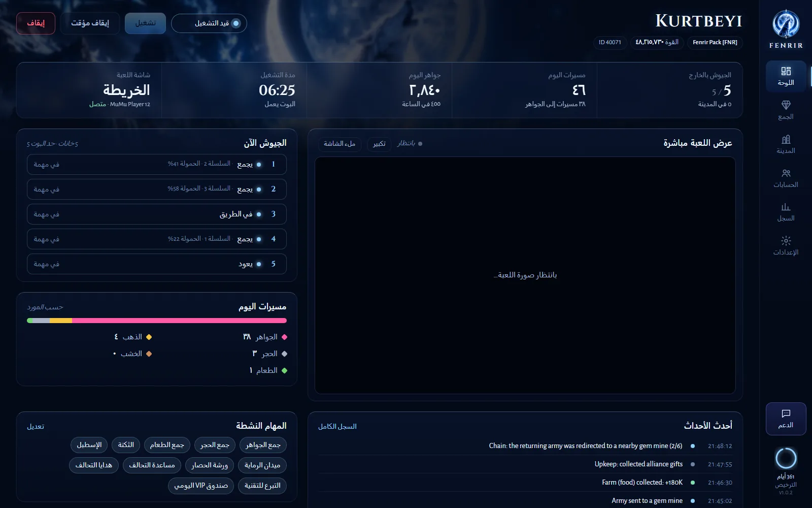This screenshot has height=508, width=812.
Task: Click the تكبير enlarge button
Action: [x=379, y=144]
